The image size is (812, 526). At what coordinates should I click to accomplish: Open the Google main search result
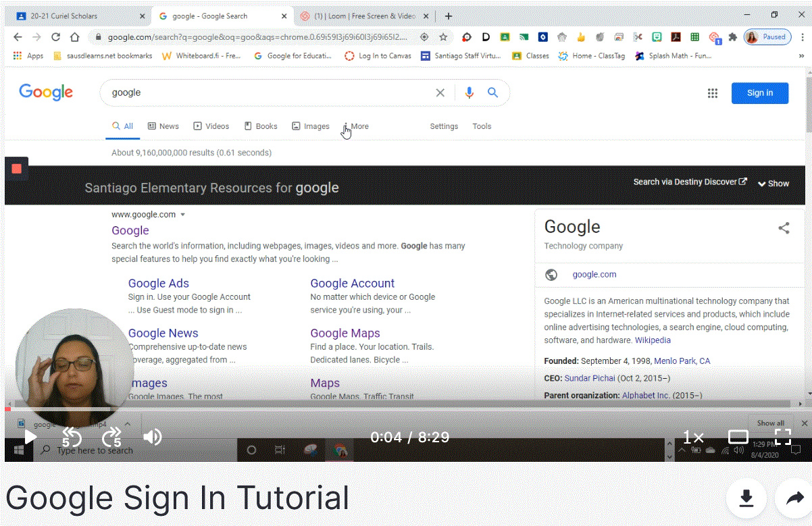130,230
